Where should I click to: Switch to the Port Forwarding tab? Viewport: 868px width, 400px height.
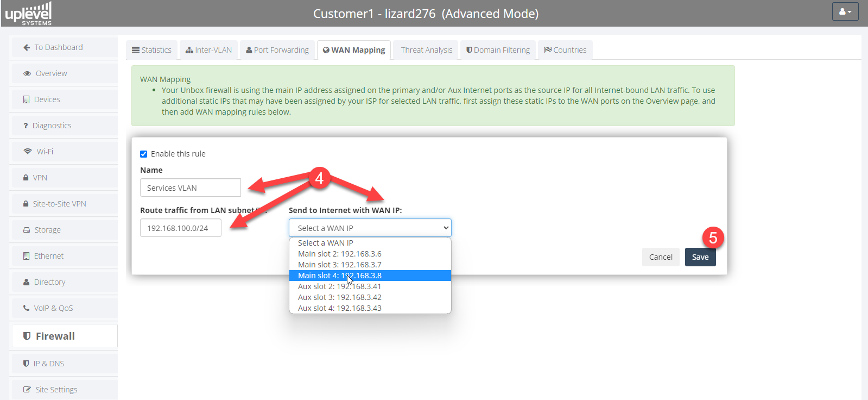(277, 50)
